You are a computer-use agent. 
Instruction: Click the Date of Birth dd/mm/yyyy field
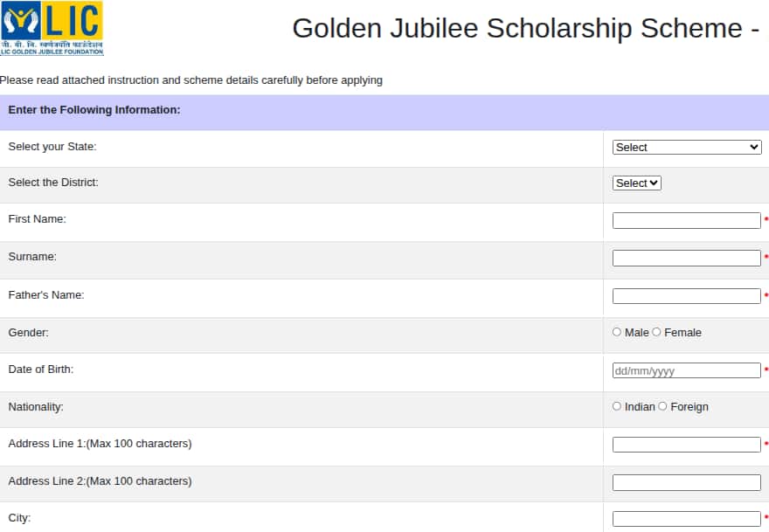pyautogui.click(x=687, y=370)
